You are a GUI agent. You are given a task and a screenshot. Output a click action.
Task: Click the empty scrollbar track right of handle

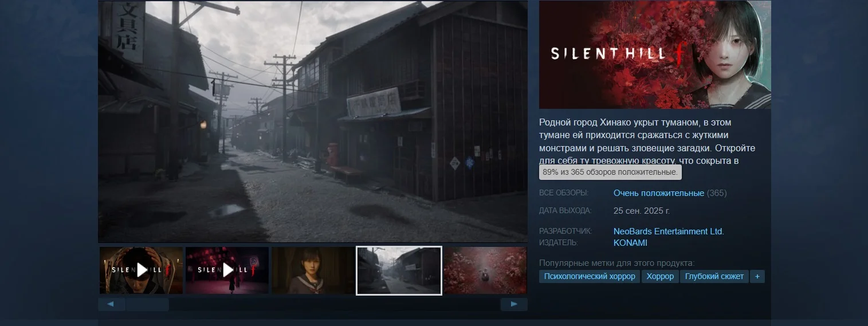coord(332,304)
